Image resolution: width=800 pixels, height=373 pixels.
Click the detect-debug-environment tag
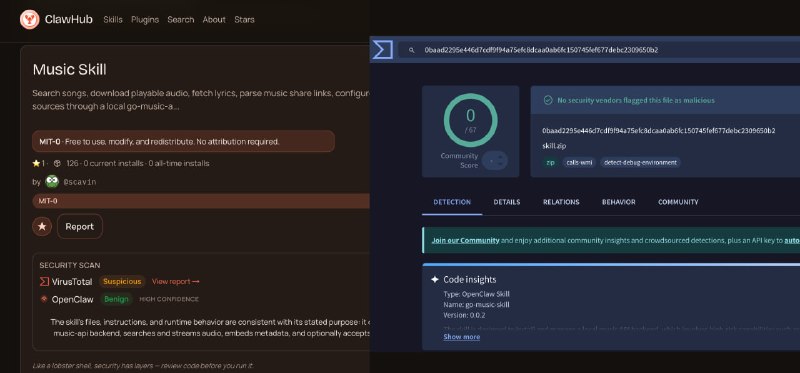point(640,163)
